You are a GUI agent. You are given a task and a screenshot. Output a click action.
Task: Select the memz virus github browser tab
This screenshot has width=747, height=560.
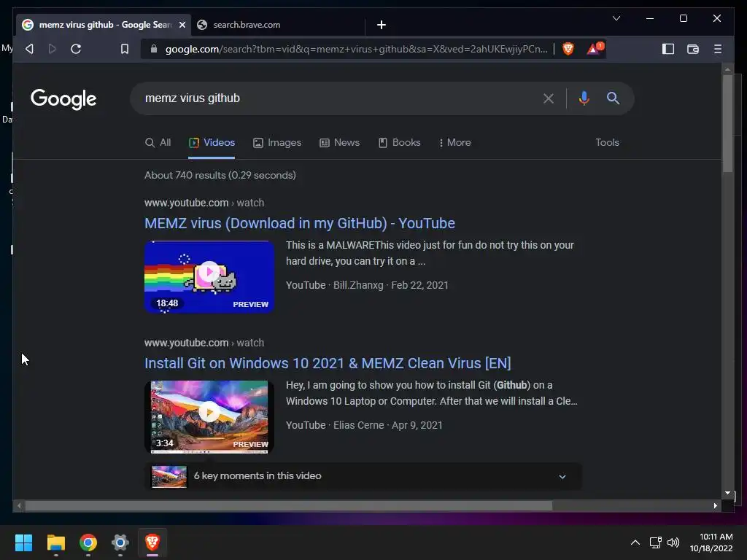click(x=104, y=25)
